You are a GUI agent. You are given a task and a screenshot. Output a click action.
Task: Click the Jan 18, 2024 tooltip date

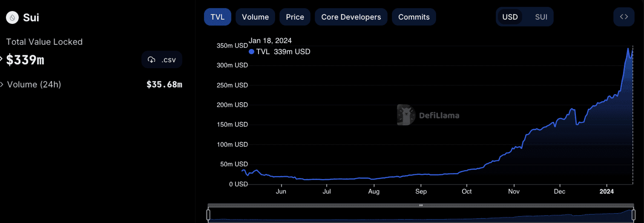click(270, 41)
